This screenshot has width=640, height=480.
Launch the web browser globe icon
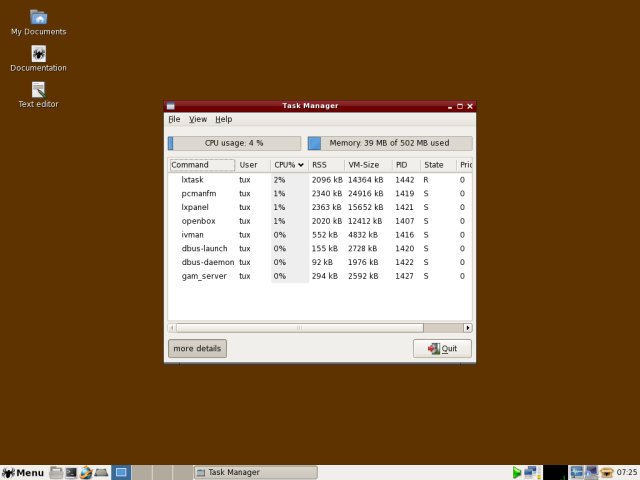(x=86, y=473)
